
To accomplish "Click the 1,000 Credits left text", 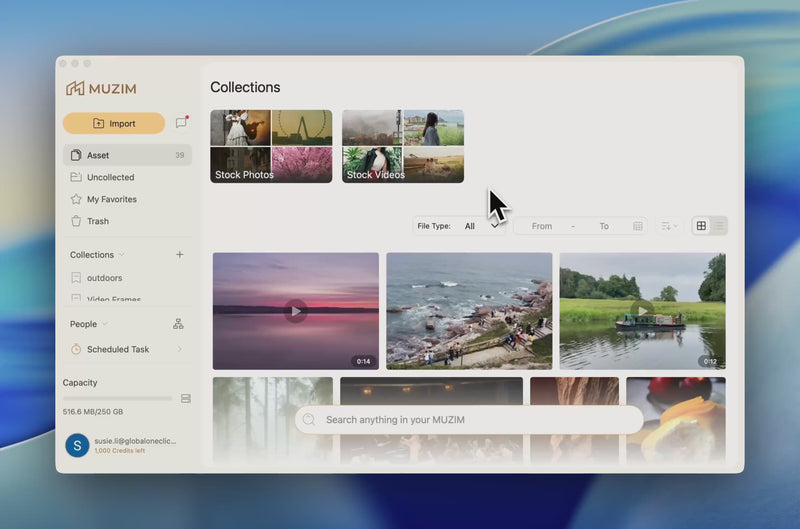I will pyautogui.click(x=120, y=451).
